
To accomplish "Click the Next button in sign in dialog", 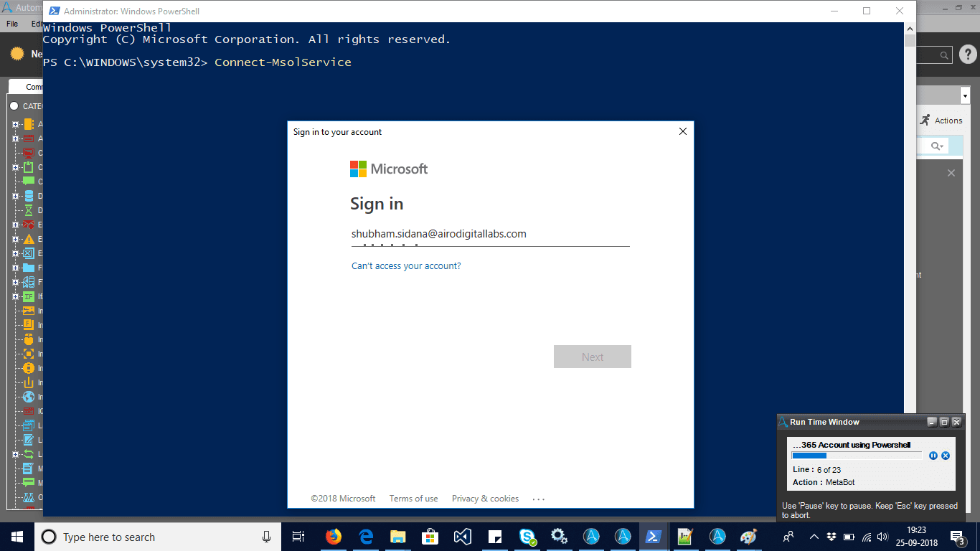I will pos(593,357).
